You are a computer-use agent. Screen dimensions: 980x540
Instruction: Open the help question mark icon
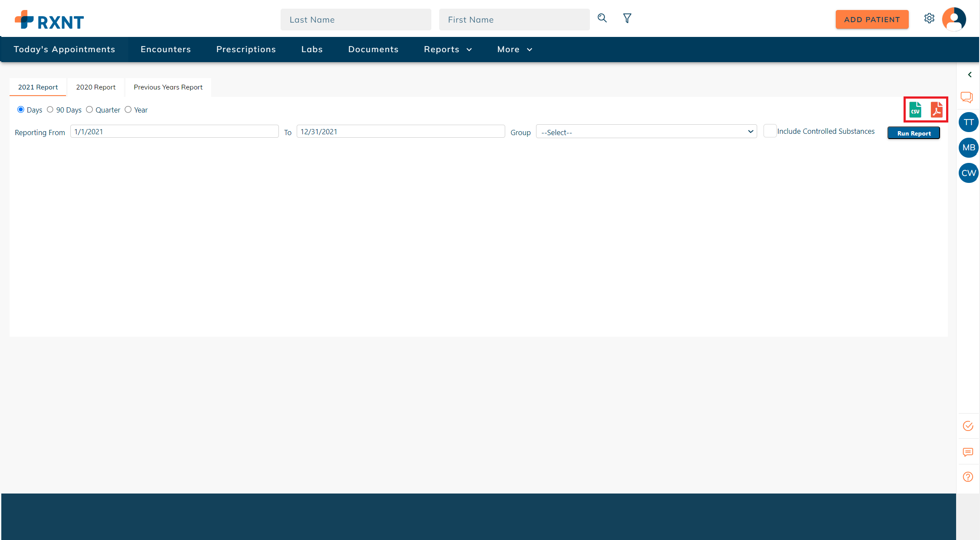click(968, 477)
